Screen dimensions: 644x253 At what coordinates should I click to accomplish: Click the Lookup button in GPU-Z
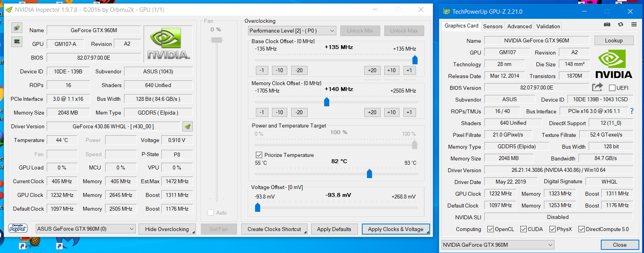614,40
